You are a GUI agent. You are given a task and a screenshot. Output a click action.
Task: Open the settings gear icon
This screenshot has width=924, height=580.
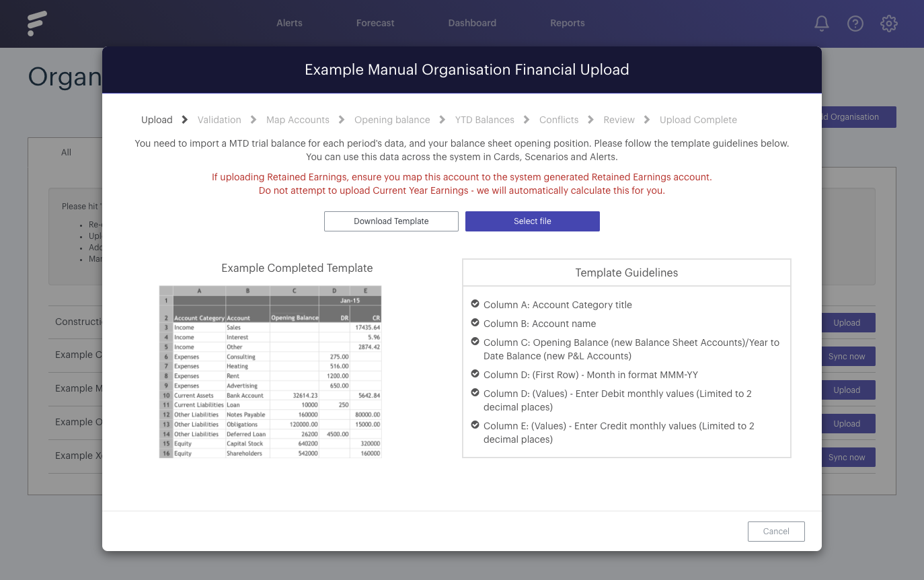pos(889,24)
